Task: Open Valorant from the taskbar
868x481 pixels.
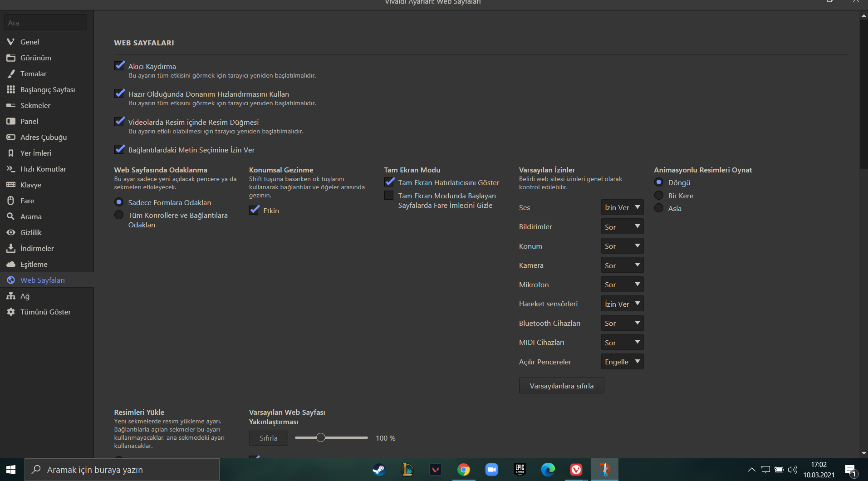Action: [x=436, y=470]
